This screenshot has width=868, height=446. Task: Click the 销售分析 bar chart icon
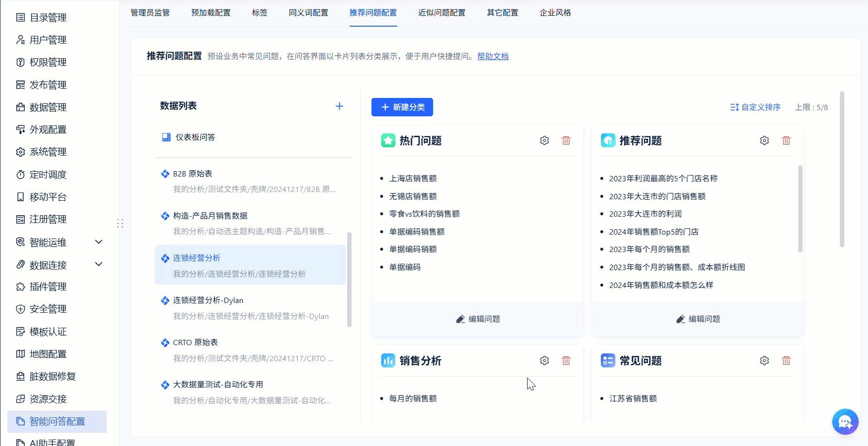coord(388,361)
